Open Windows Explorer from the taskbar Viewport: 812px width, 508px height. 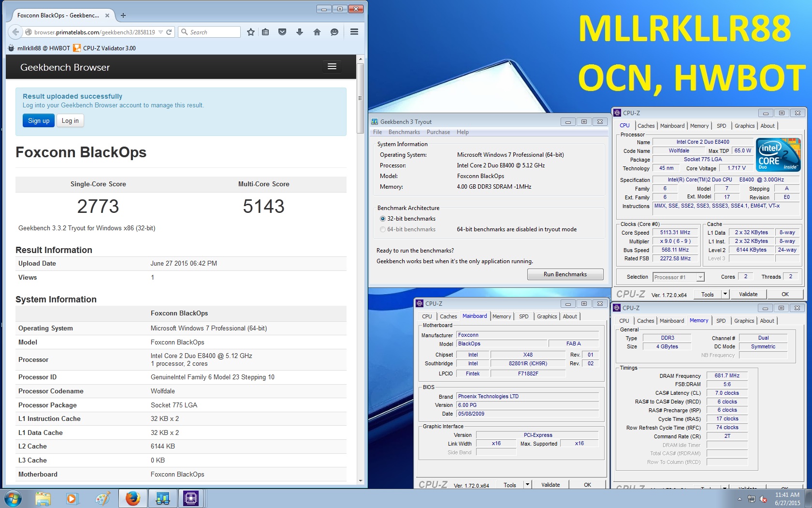tap(43, 498)
